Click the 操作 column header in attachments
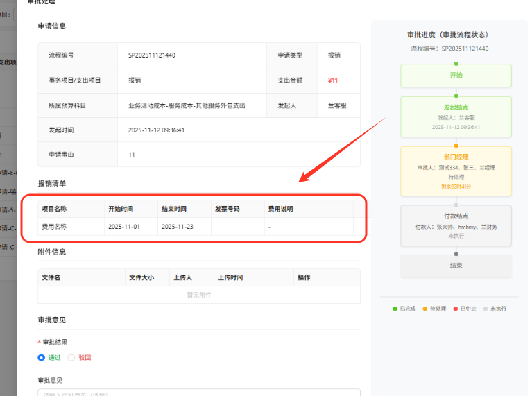532x396 pixels. [x=304, y=277]
